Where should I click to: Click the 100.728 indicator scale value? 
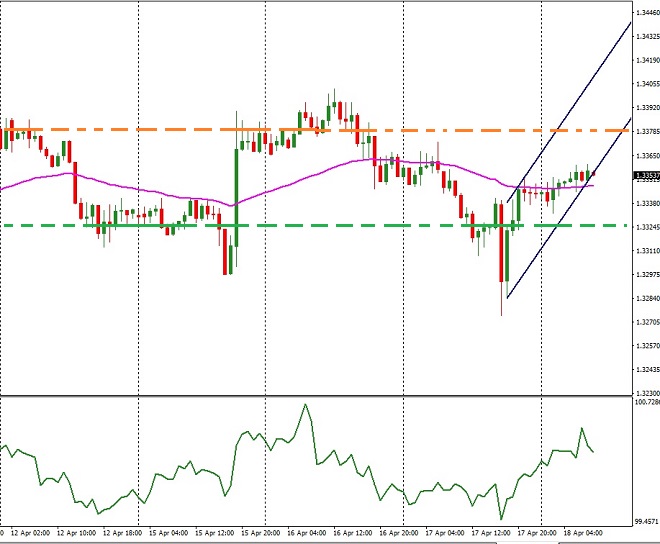click(x=647, y=403)
